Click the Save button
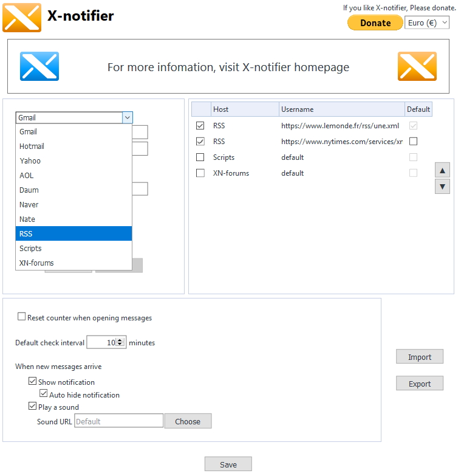Viewport: 461px width, 476px height. (x=228, y=464)
